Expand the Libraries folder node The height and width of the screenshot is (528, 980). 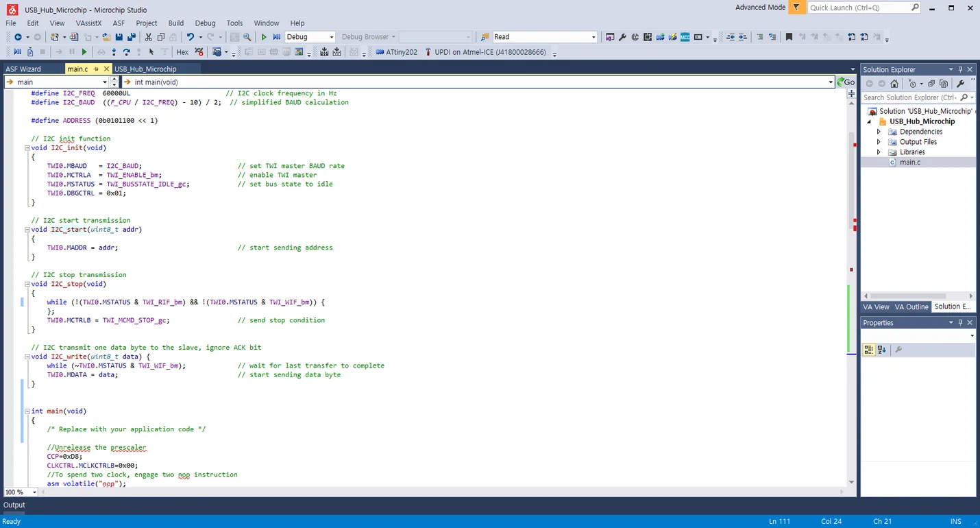(879, 152)
